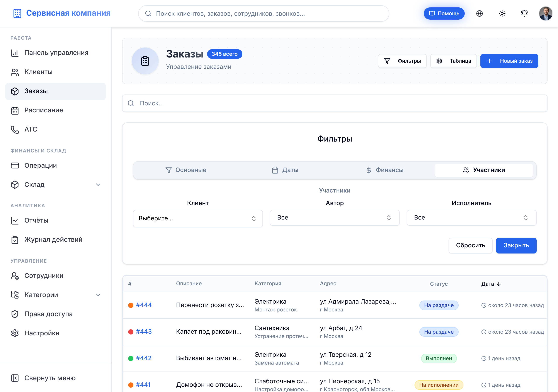Open the user profile avatar
This screenshot has height=392, width=558.
pos(545,14)
